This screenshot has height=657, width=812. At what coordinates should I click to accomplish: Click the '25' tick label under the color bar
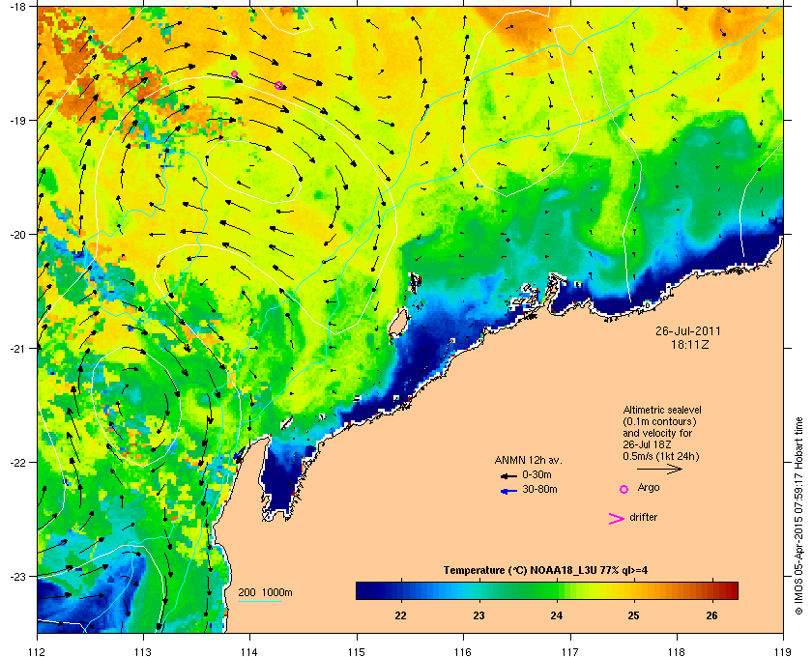tap(633, 615)
